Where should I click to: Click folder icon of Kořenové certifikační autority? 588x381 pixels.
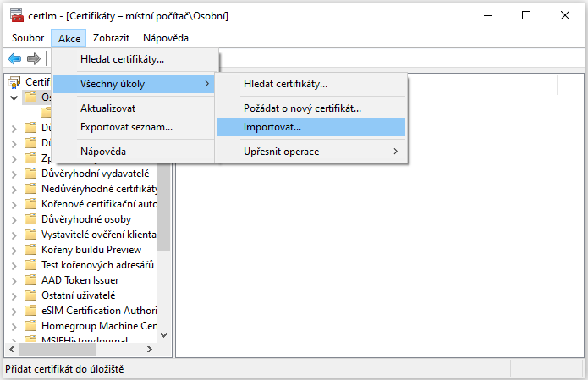(x=30, y=204)
